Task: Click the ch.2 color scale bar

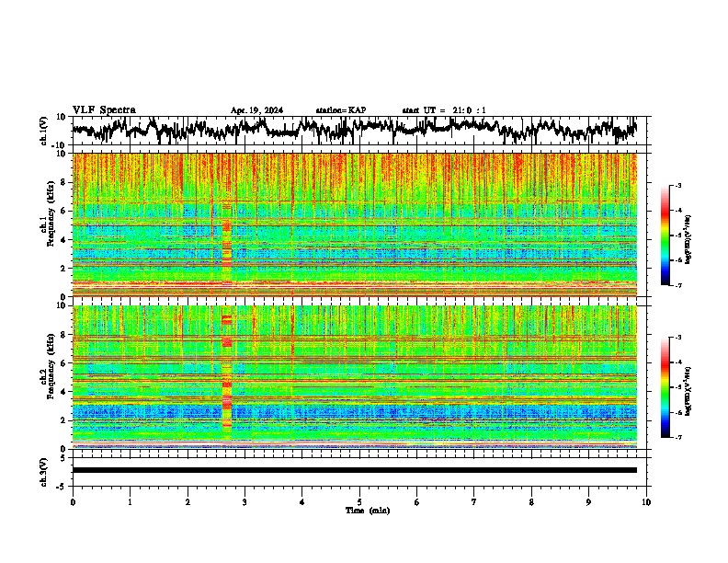Action: pos(665,387)
